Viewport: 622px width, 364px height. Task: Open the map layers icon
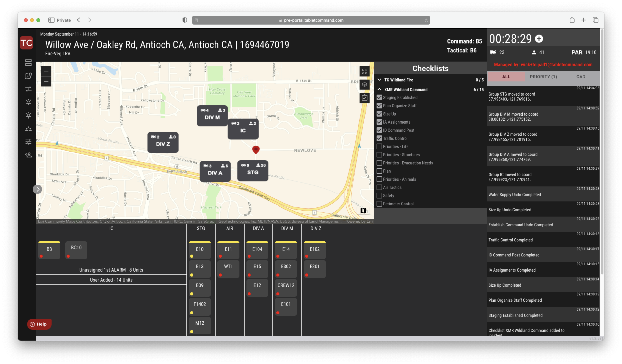coord(364,84)
